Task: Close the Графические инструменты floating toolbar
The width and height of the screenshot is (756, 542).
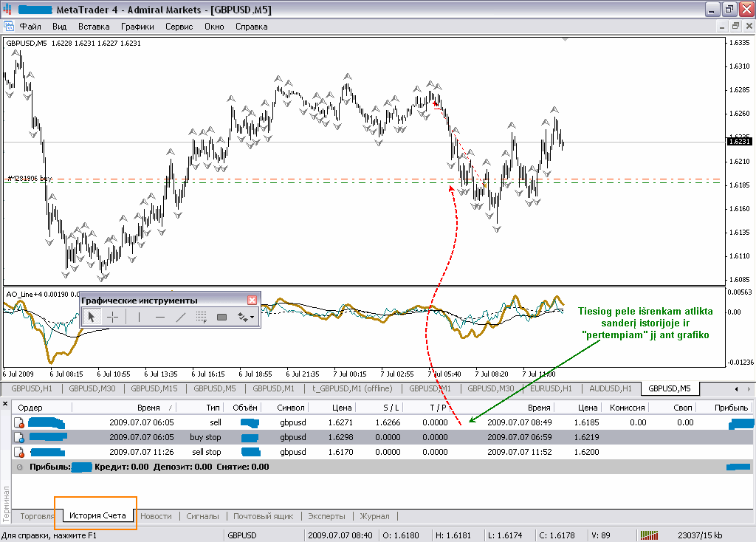Action: click(x=252, y=300)
